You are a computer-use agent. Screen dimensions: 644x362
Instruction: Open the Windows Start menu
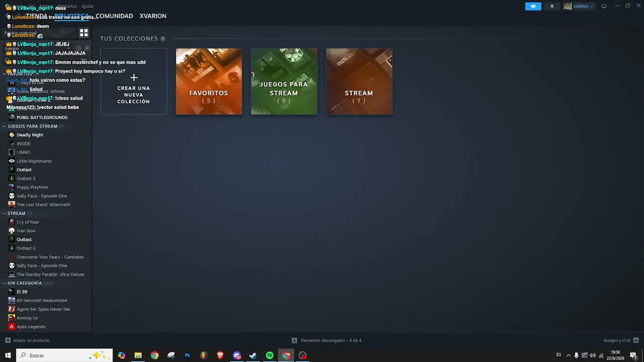coord(8,355)
